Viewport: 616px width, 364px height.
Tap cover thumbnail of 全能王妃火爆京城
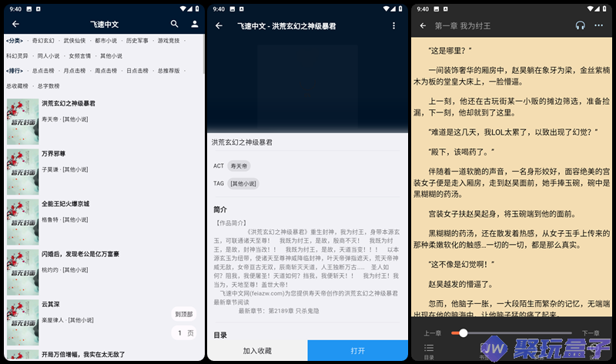(x=23, y=222)
